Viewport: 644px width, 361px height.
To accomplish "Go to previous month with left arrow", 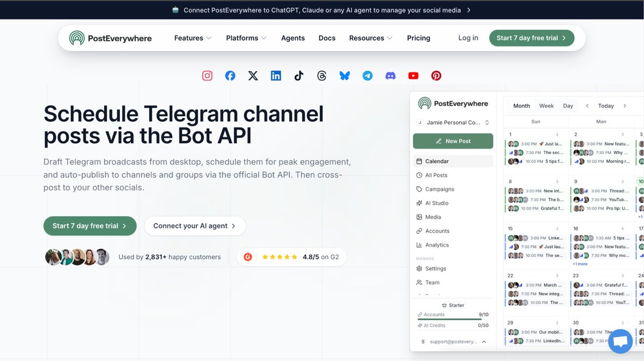I will click(587, 106).
